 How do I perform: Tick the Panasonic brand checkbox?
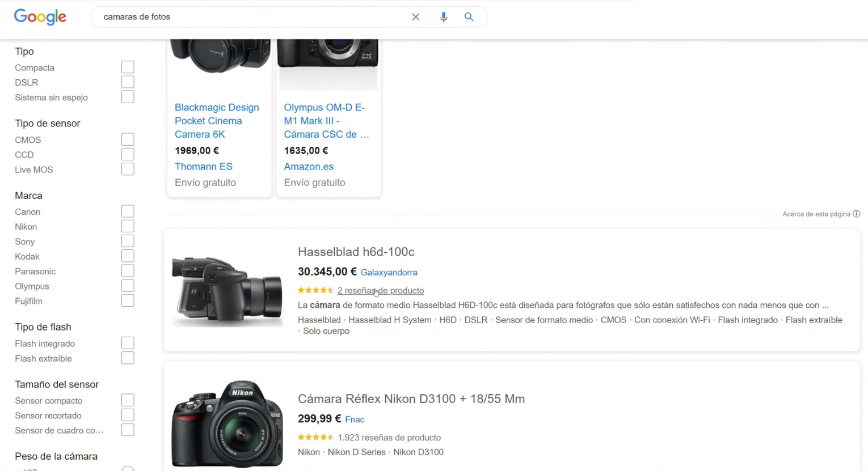[128, 271]
